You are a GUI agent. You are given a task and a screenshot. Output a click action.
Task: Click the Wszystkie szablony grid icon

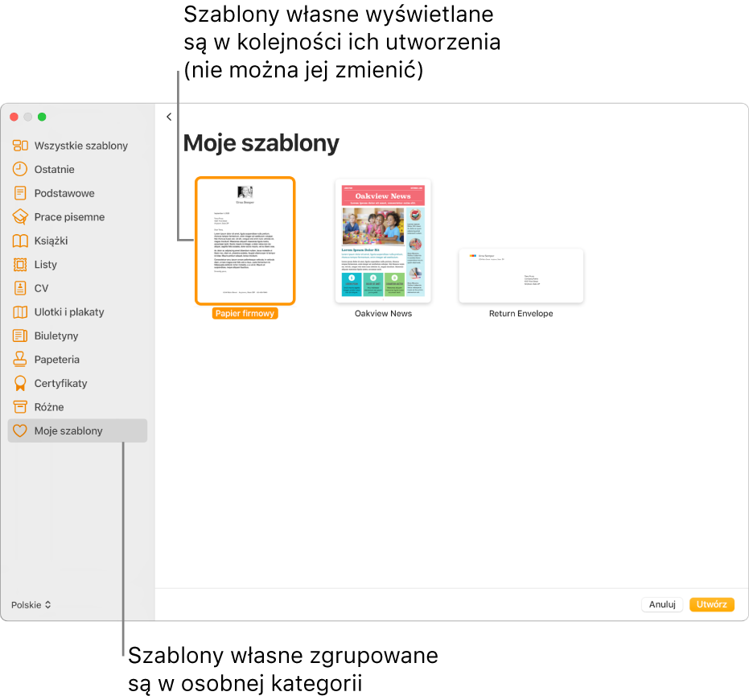(20, 146)
